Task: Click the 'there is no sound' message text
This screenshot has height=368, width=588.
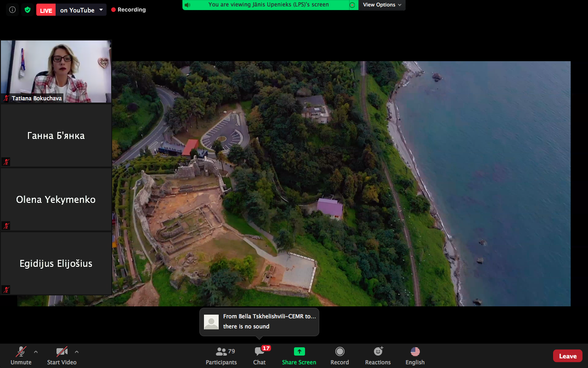Action: pos(246,327)
